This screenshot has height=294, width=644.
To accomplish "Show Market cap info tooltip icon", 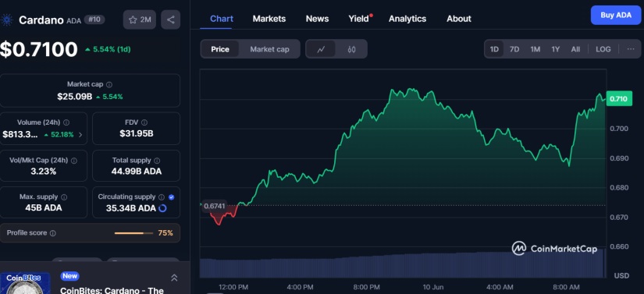I will click(x=109, y=84).
